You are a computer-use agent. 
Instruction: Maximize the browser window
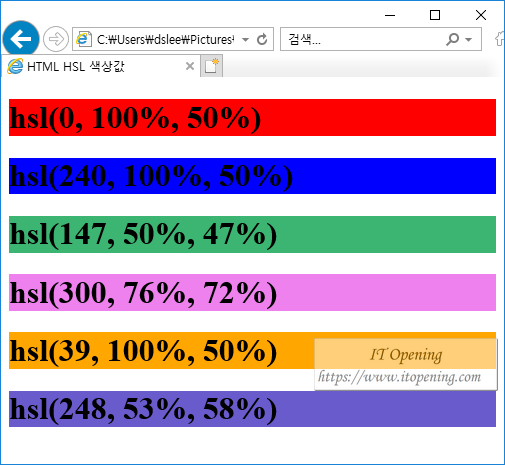[435, 15]
